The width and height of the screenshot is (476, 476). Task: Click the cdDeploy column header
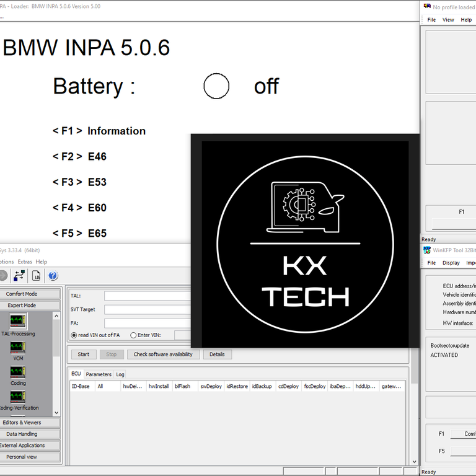[289, 386]
